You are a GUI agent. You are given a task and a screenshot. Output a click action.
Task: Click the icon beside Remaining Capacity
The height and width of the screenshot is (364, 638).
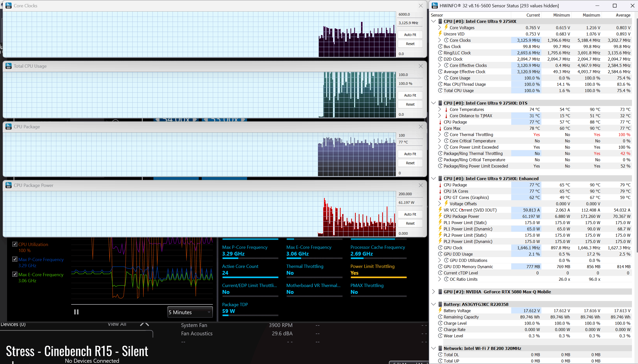[x=440, y=317]
